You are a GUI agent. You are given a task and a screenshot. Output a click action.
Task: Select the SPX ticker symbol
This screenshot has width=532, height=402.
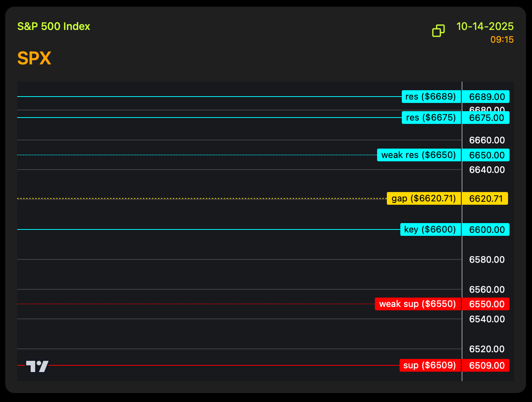[34, 58]
